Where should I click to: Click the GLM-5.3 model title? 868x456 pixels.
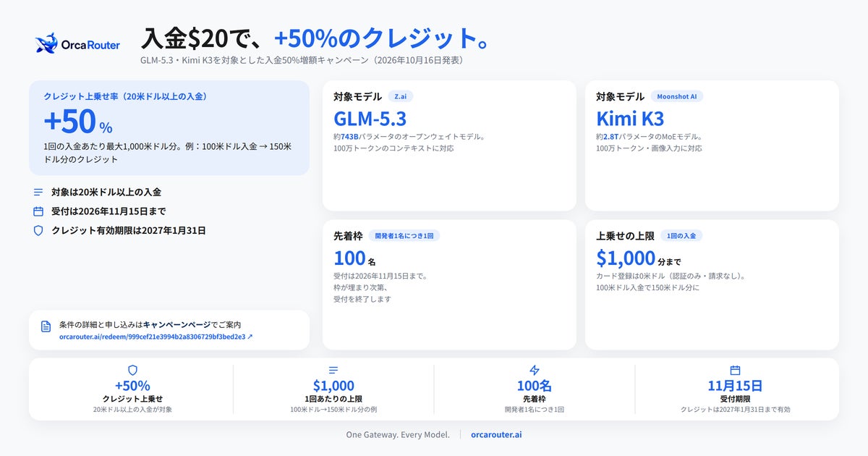(x=370, y=118)
